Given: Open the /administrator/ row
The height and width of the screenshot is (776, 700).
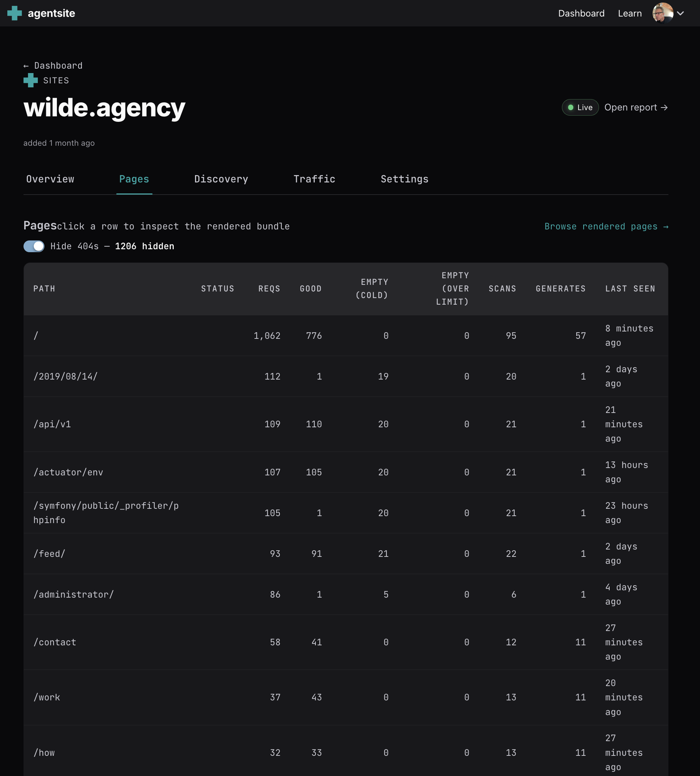Looking at the screenshot, I should click(x=346, y=595).
